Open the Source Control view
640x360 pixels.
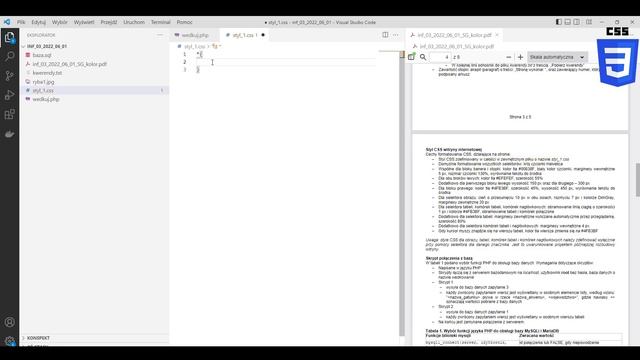[x=9, y=76]
